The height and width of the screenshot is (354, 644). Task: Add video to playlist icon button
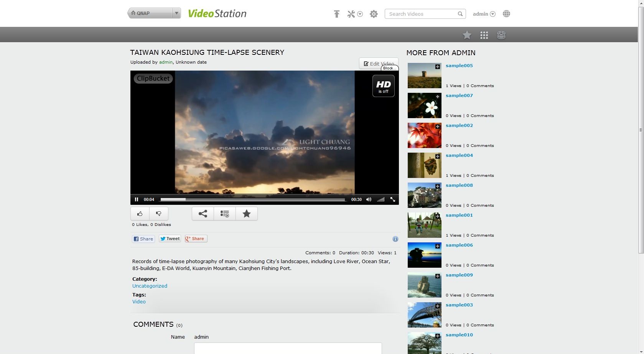225,214
